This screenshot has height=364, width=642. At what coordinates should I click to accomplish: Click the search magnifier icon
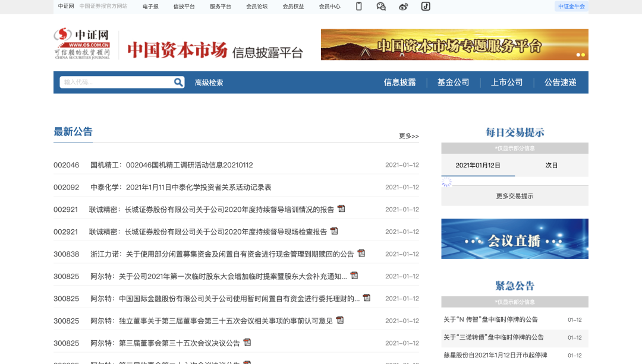(x=178, y=82)
